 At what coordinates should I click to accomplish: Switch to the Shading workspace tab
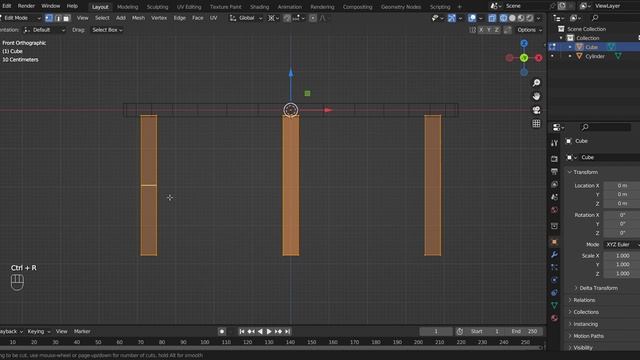[x=260, y=7]
